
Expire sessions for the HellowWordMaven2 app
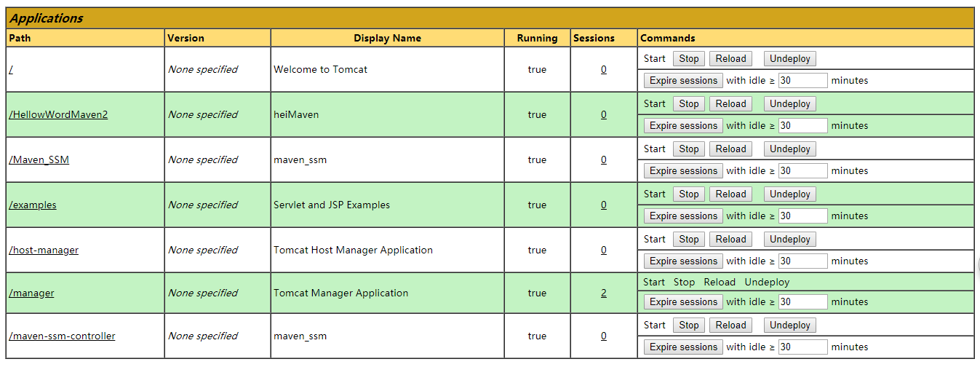[x=683, y=125]
